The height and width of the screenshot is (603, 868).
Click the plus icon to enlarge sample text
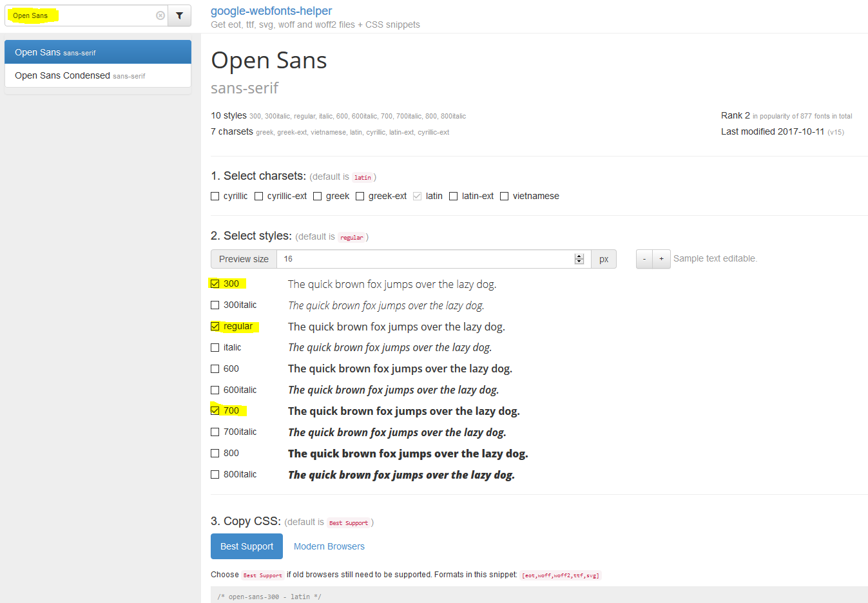coord(661,258)
